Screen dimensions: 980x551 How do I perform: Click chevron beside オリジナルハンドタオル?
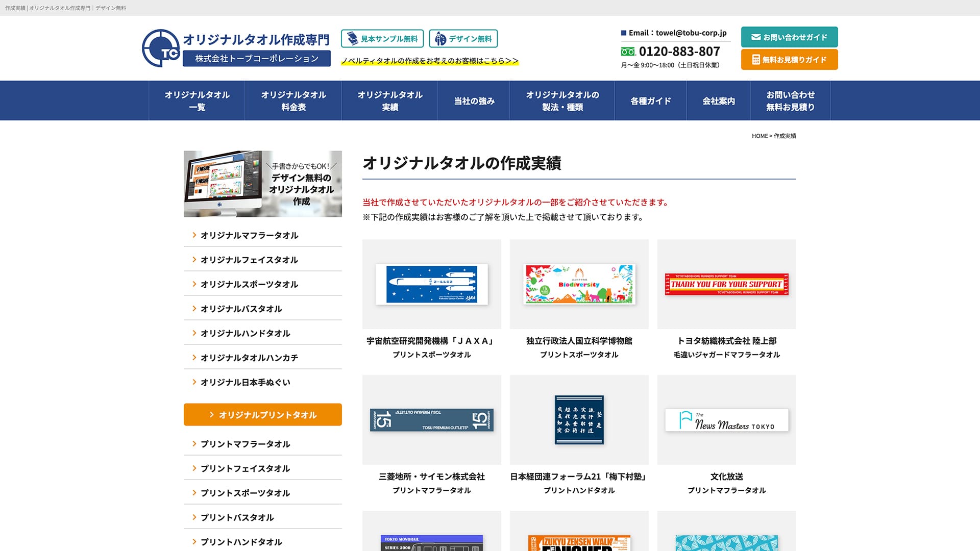(194, 333)
